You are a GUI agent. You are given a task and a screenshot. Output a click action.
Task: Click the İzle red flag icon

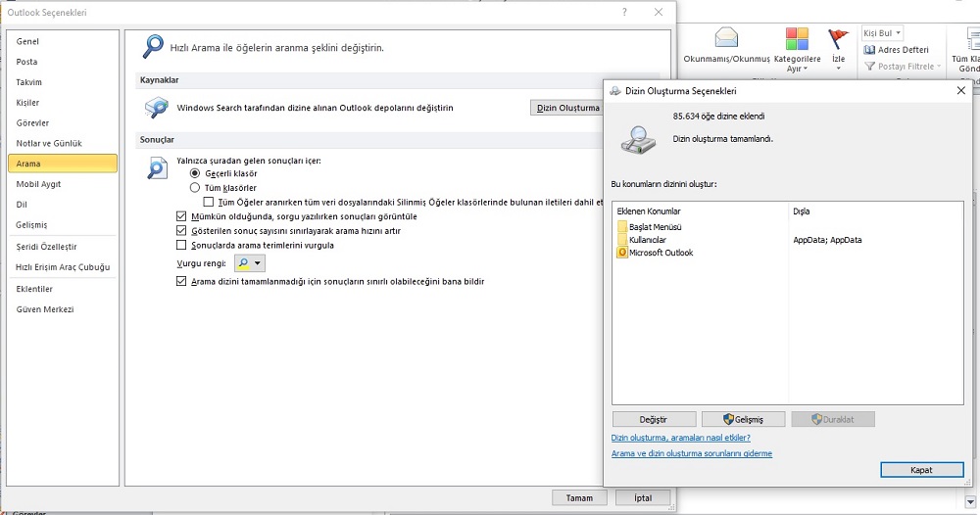click(x=838, y=39)
